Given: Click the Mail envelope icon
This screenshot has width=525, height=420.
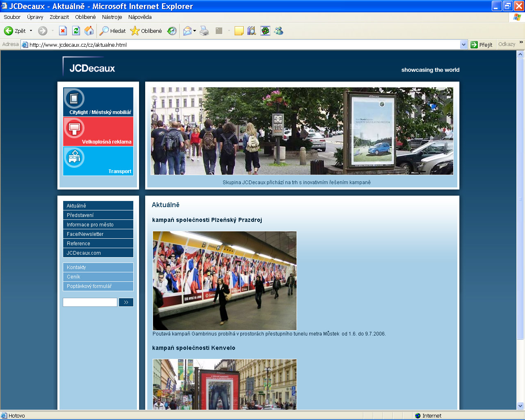Looking at the screenshot, I should point(187,31).
